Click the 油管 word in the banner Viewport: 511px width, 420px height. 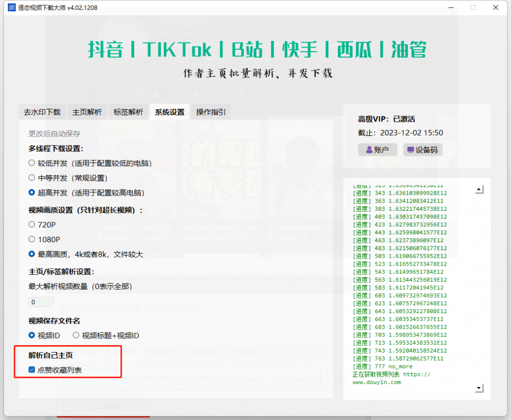(409, 49)
